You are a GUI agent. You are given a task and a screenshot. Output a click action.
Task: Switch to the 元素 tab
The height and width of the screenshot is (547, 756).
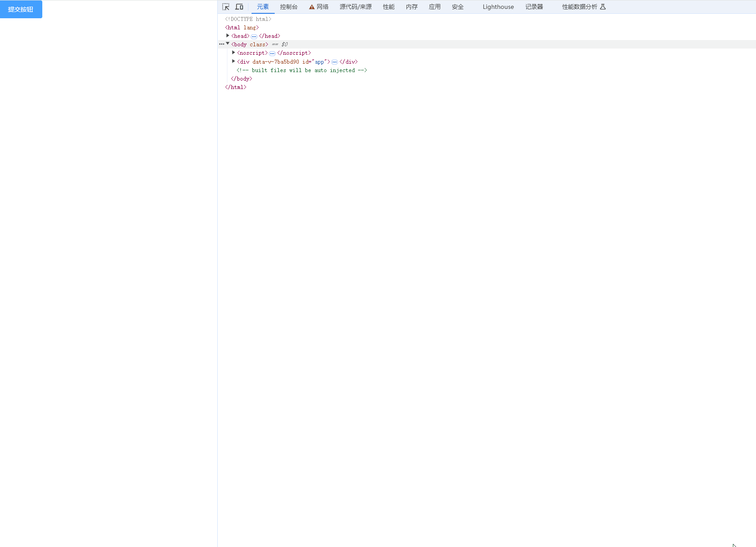click(263, 7)
